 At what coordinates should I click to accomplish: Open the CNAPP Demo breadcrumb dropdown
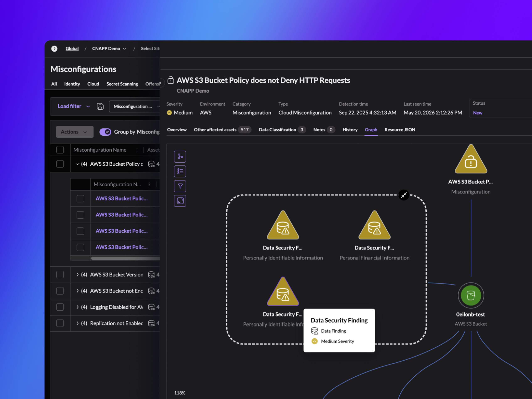pyautogui.click(x=109, y=49)
